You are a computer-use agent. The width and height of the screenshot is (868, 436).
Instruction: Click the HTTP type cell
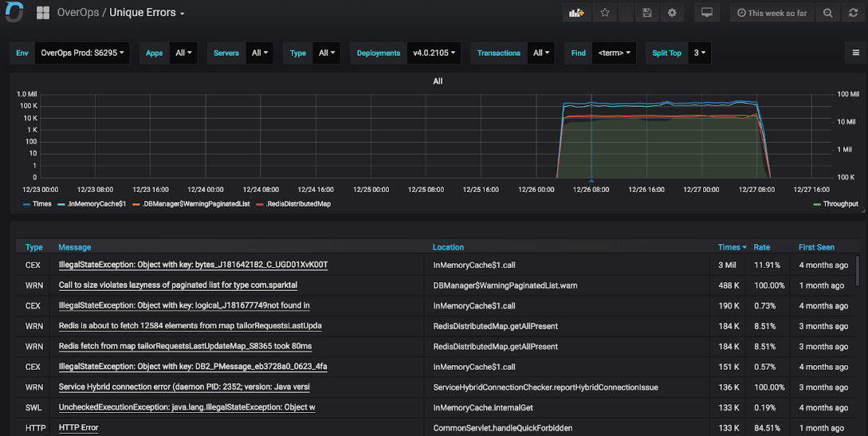[35, 428]
